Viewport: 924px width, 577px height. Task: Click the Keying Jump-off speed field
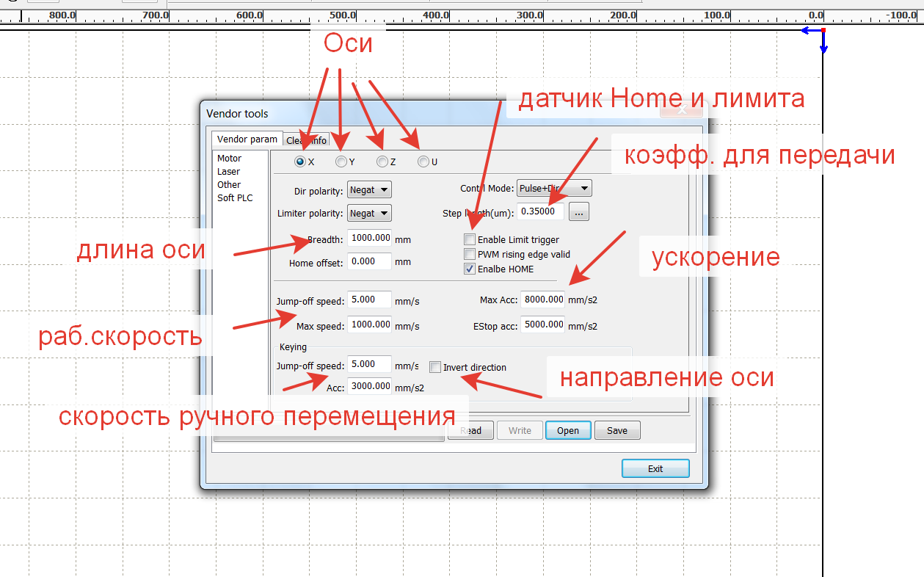coord(369,364)
